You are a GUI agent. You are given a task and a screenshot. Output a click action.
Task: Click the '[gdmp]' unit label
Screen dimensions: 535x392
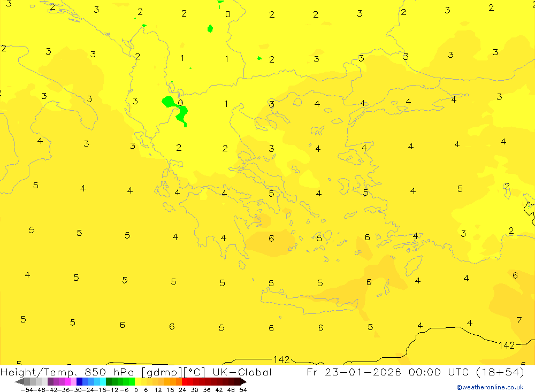tap(163, 372)
